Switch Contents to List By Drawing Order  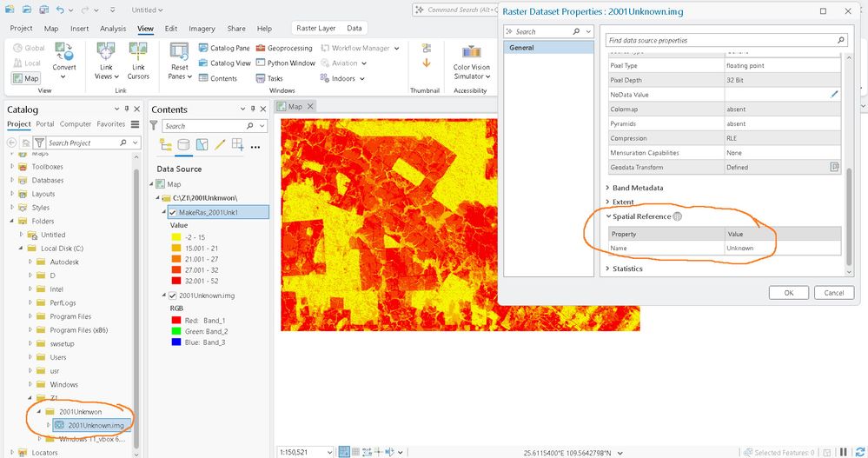(x=165, y=145)
